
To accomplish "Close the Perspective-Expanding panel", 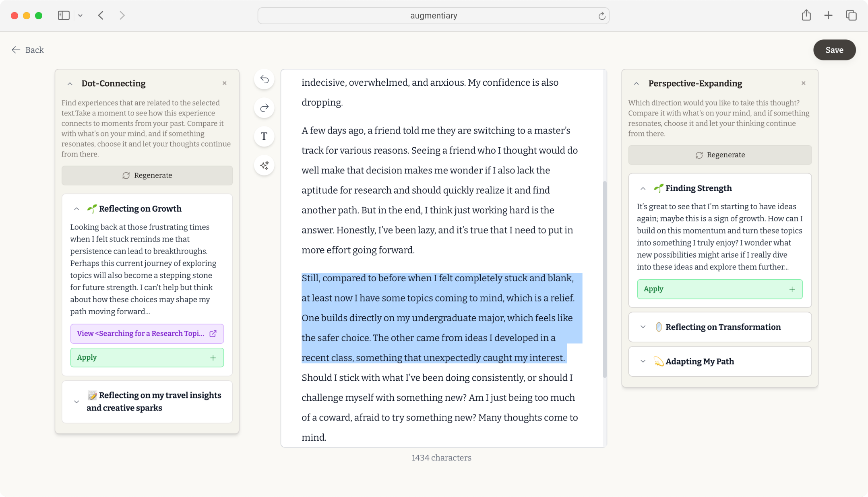I will (803, 83).
